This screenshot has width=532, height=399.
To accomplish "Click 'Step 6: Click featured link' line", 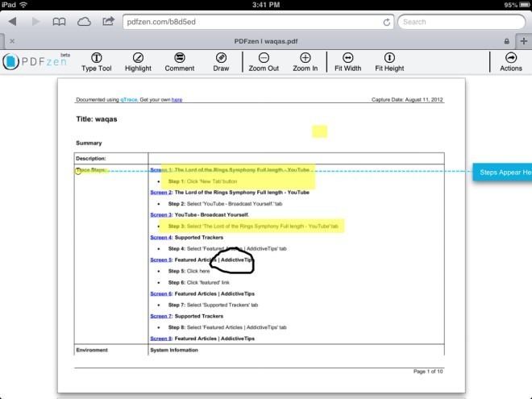I will coord(199,282).
